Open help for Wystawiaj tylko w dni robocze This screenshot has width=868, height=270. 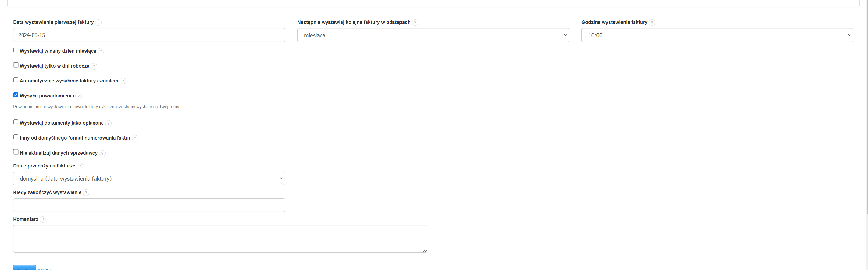coord(94,66)
